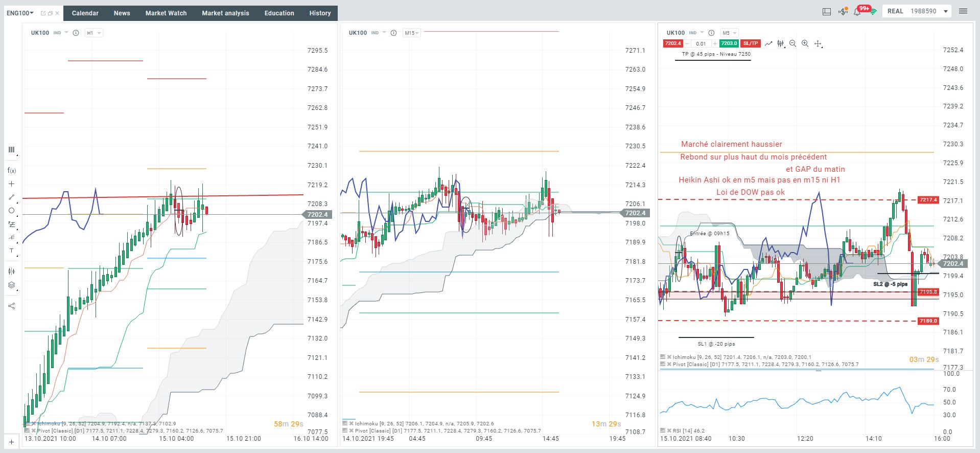Increase trade volume with plus button
980x453 pixels.
pos(715,43)
